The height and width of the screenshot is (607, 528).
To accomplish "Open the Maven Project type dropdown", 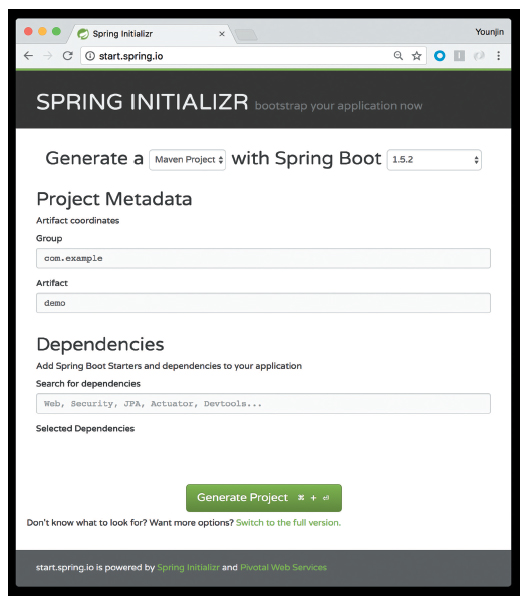I will [x=187, y=159].
